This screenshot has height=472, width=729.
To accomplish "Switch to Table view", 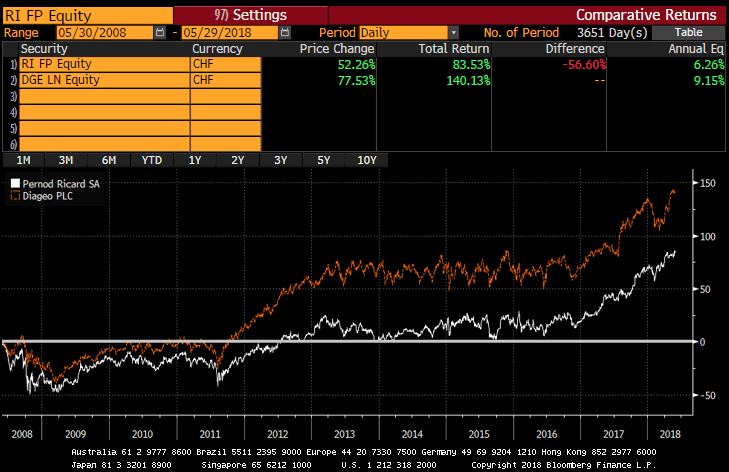I will coord(689,33).
